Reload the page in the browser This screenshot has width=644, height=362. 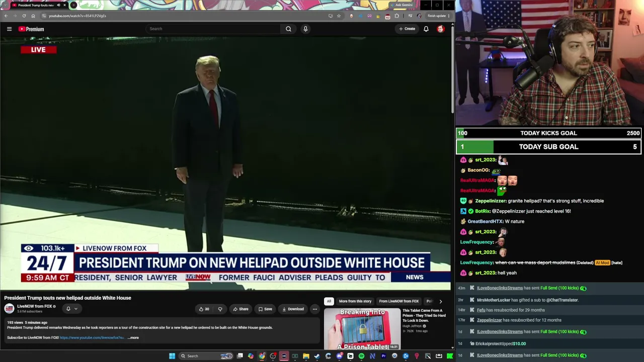click(x=24, y=16)
